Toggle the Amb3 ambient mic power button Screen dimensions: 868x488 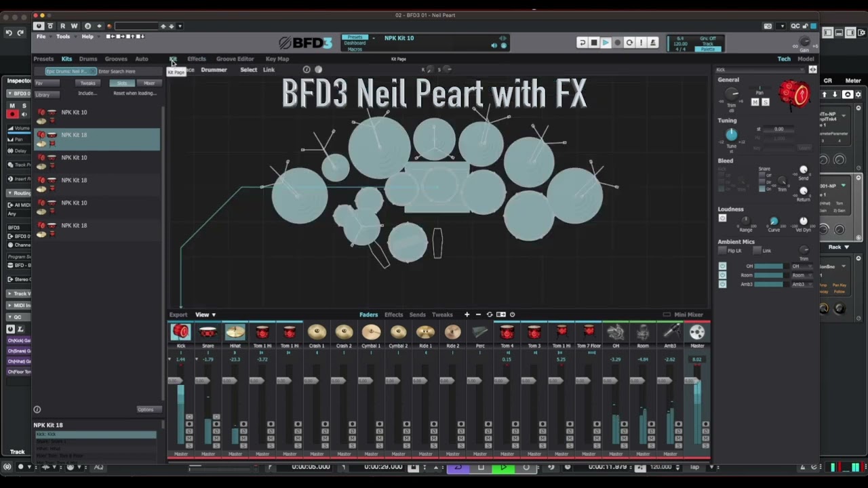pyautogui.click(x=722, y=284)
